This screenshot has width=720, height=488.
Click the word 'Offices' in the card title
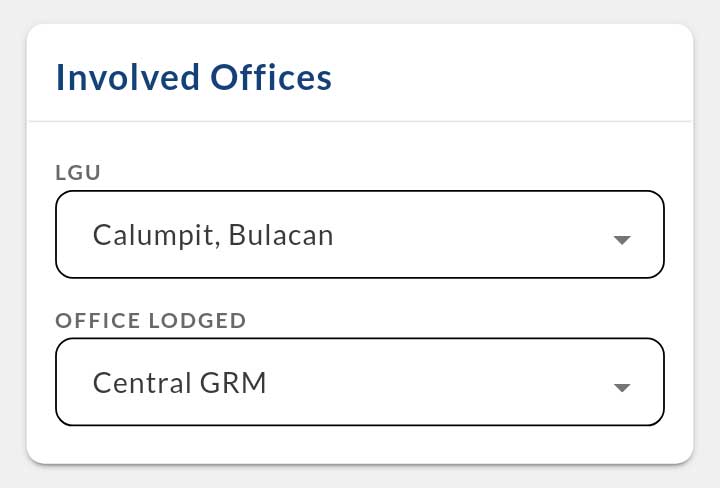(268, 77)
